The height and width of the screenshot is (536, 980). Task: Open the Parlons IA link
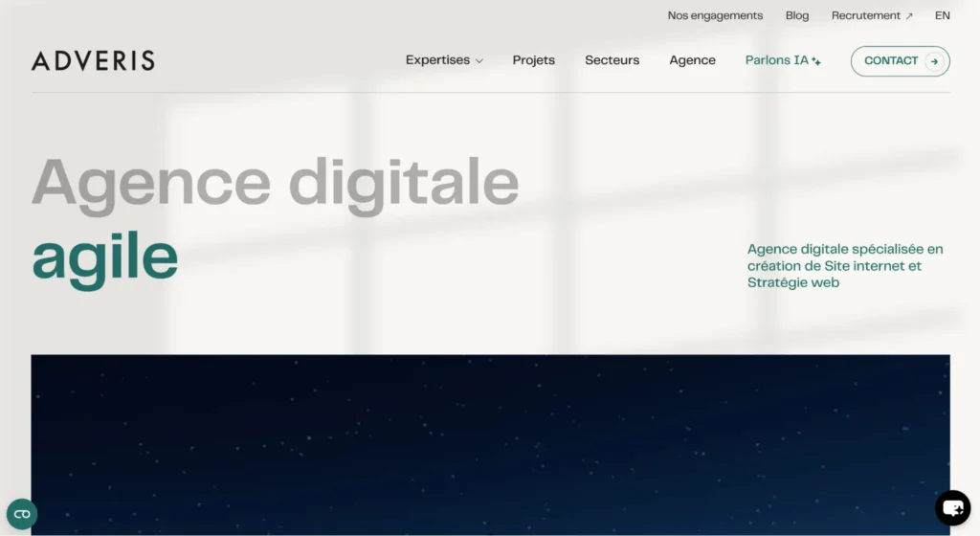tap(783, 60)
